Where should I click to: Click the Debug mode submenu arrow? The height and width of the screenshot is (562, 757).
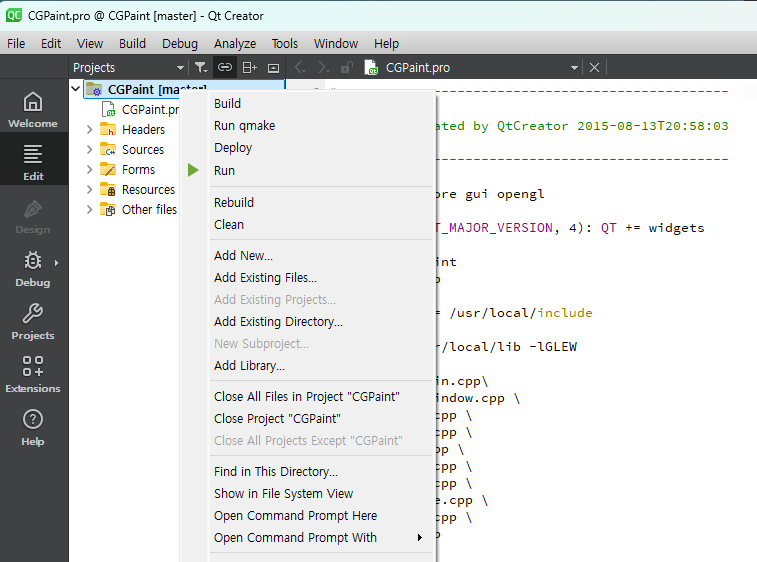coord(56,263)
